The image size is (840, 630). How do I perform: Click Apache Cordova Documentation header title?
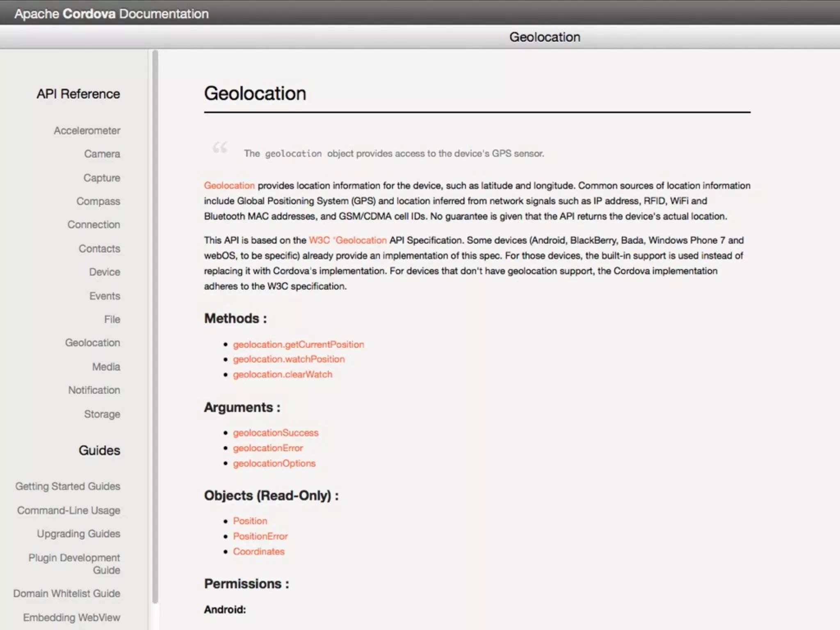(x=112, y=14)
